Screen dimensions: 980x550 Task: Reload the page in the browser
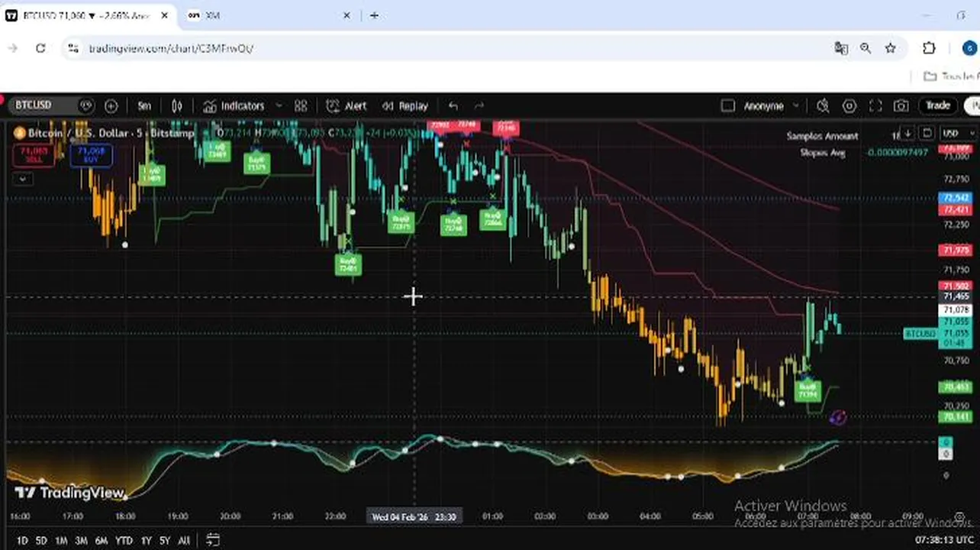point(40,48)
